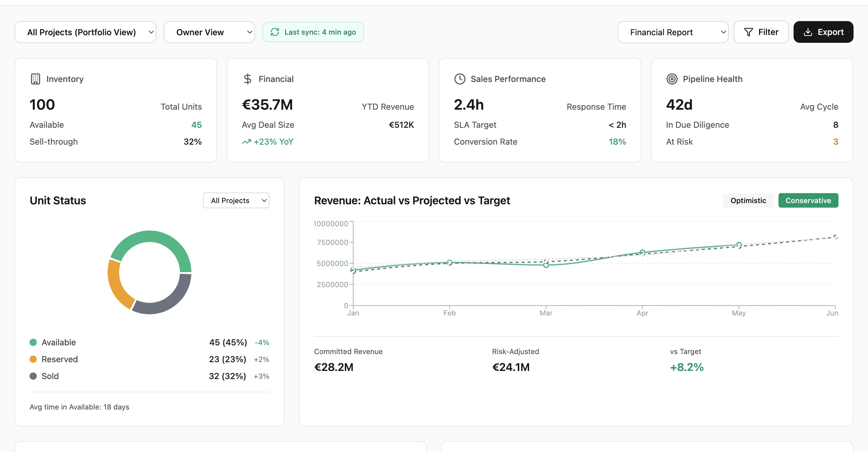
Task: Open the Owner View dropdown
Action: click(209, 32)
